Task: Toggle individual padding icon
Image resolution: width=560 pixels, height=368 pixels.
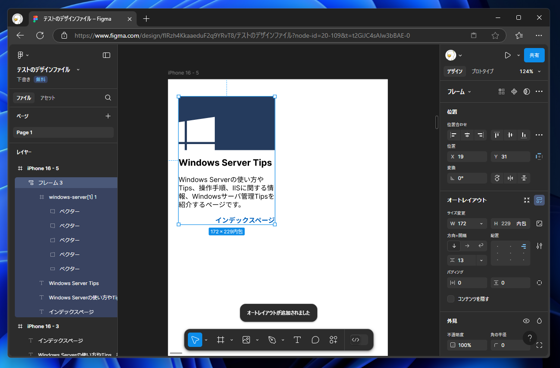Action: (x=539, y=283)
